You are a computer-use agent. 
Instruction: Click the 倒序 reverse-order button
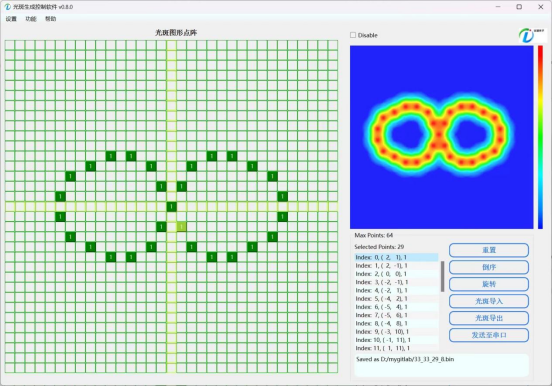click(489, 267)
